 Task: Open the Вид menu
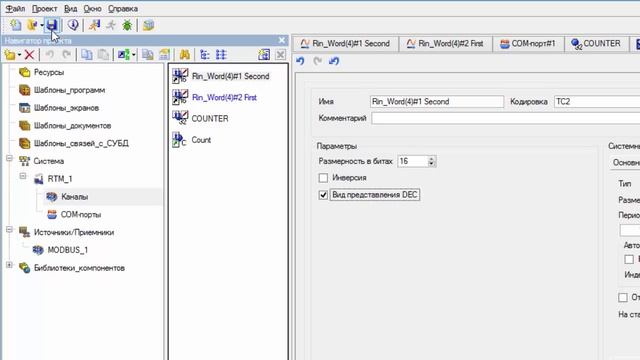pyautogui.click(x=71, y=9)
